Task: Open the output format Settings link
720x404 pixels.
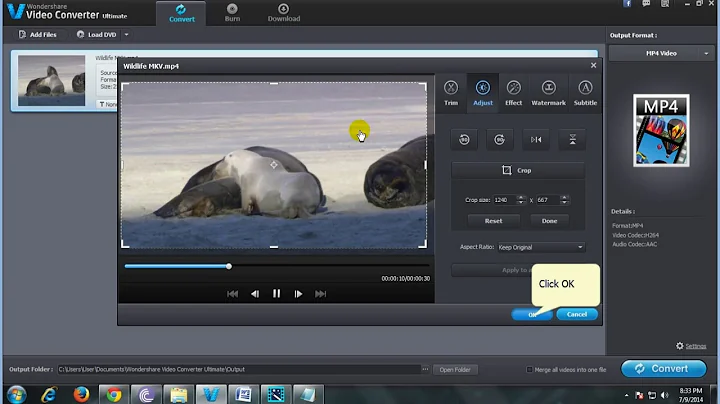Action: point(695,346)
